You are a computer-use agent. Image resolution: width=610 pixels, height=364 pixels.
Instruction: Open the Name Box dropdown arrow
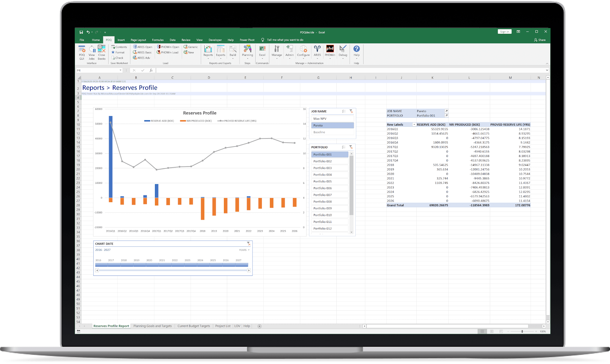pyautogui.click(x=120, y=70)
